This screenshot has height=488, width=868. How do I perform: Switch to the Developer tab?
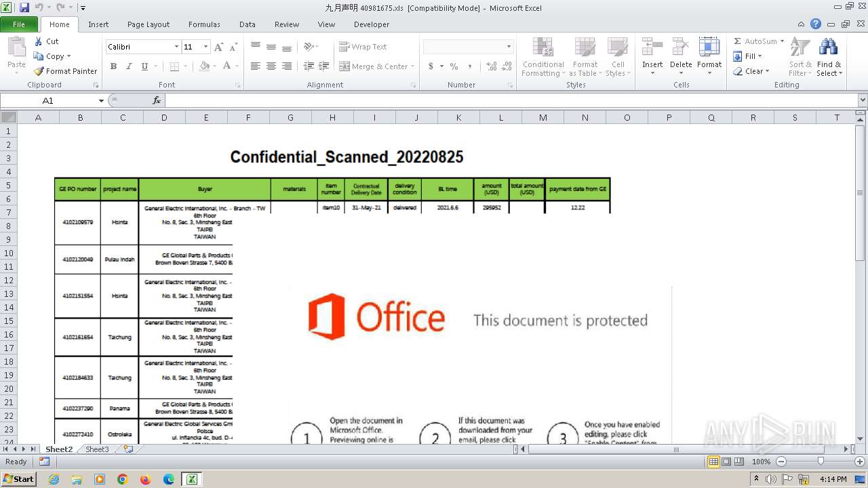[x=372, y=24]
